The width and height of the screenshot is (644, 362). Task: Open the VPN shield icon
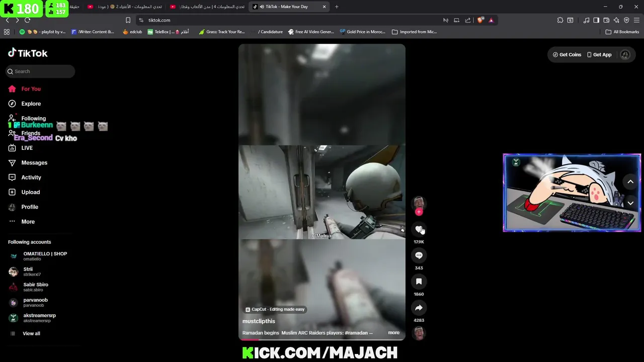(626, 20)
